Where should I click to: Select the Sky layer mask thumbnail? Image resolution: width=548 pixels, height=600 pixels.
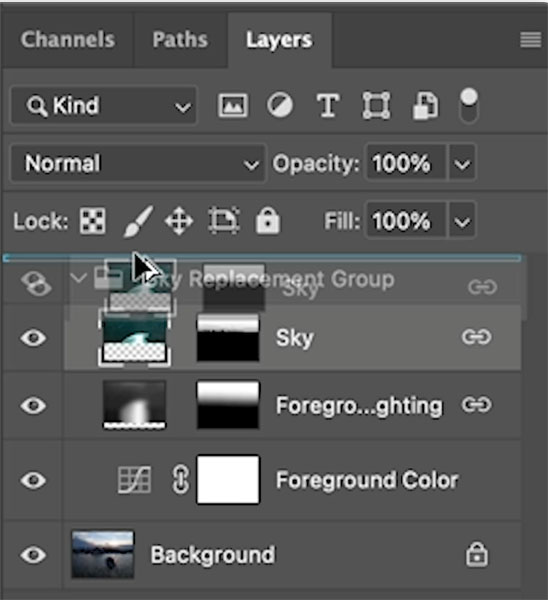point(228,338)
